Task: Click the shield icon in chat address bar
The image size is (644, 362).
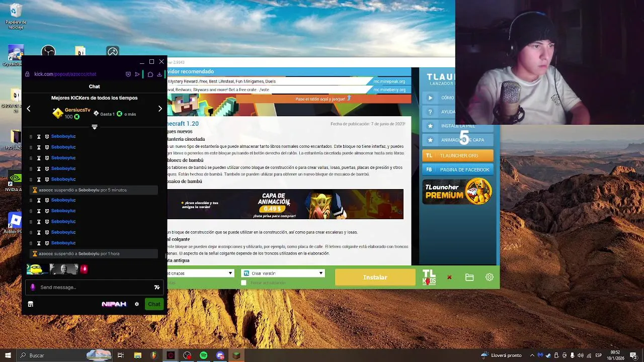Action: click(x=128, y=74)
